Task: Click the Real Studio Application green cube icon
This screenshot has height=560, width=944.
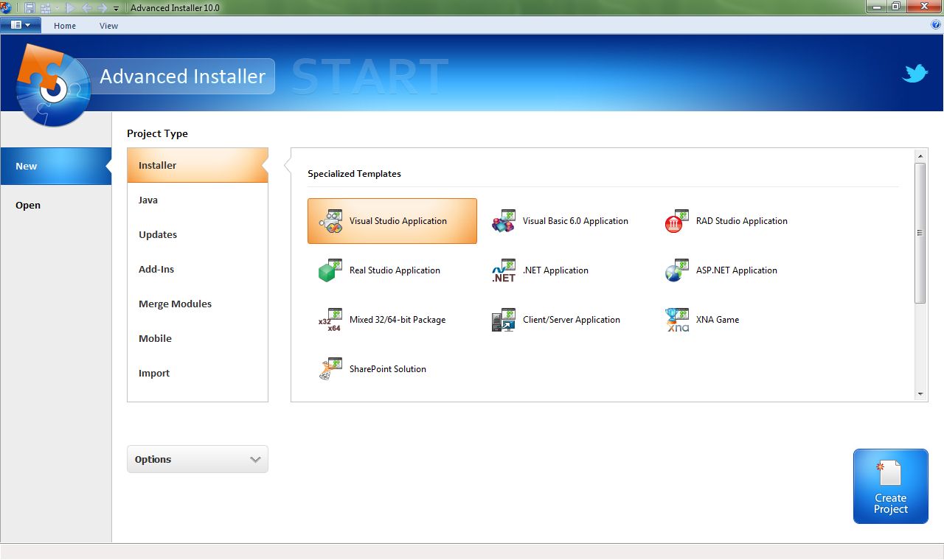Action: click(330, 270)
